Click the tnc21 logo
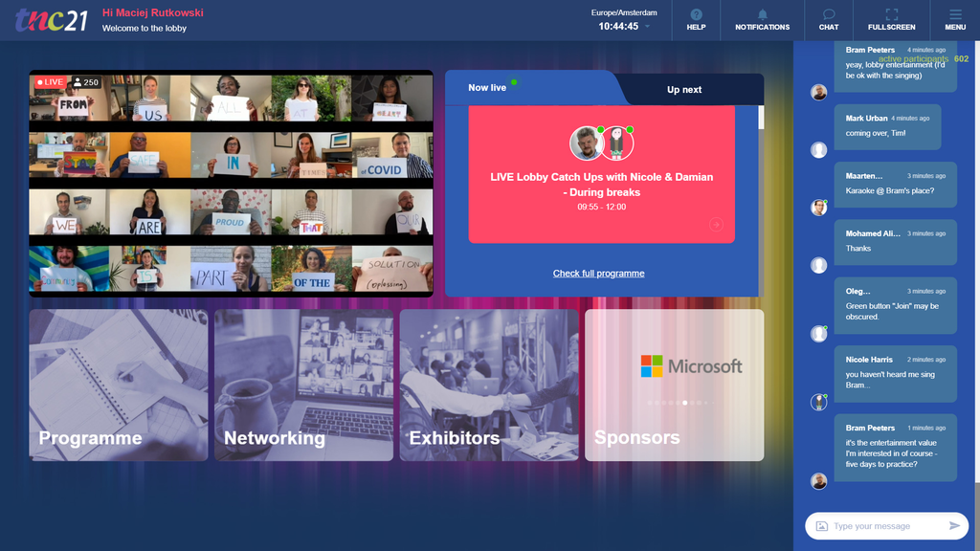Image resolution: width=980 pixels, height=551 pixels. 52,20
